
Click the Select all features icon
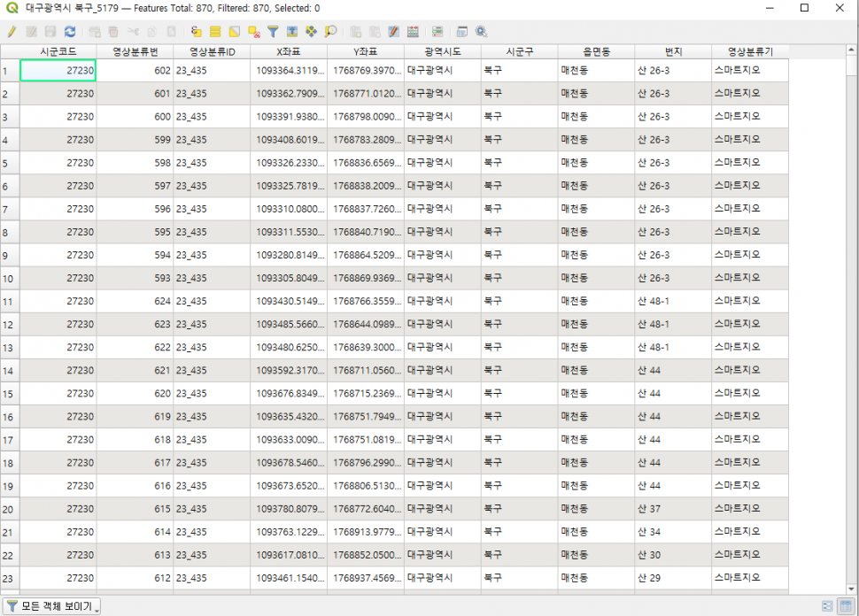215,32
